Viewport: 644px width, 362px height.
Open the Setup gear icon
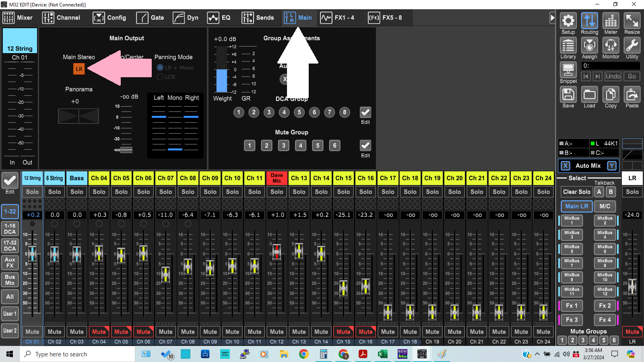pyautogui.click(x=568, y=21)
